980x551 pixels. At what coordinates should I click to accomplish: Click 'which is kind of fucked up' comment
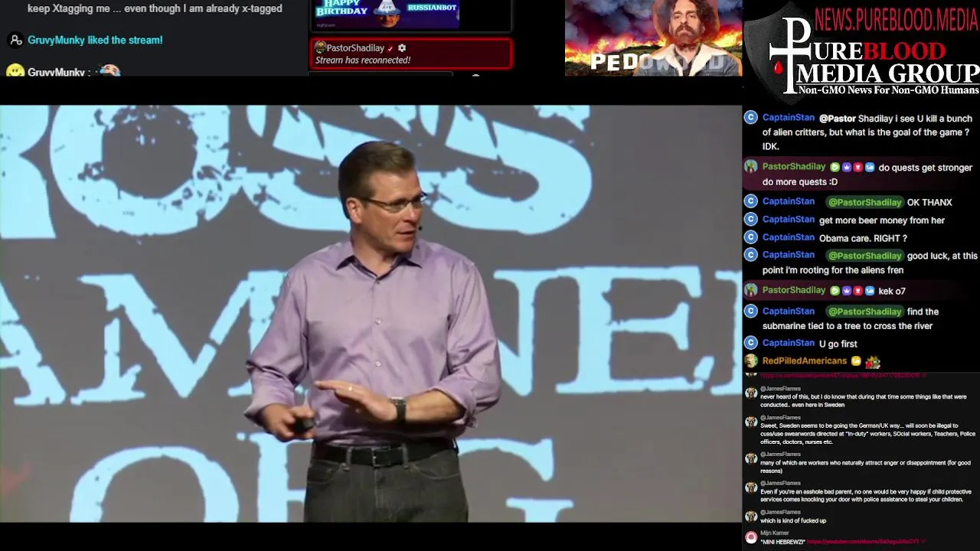(793, 521)
